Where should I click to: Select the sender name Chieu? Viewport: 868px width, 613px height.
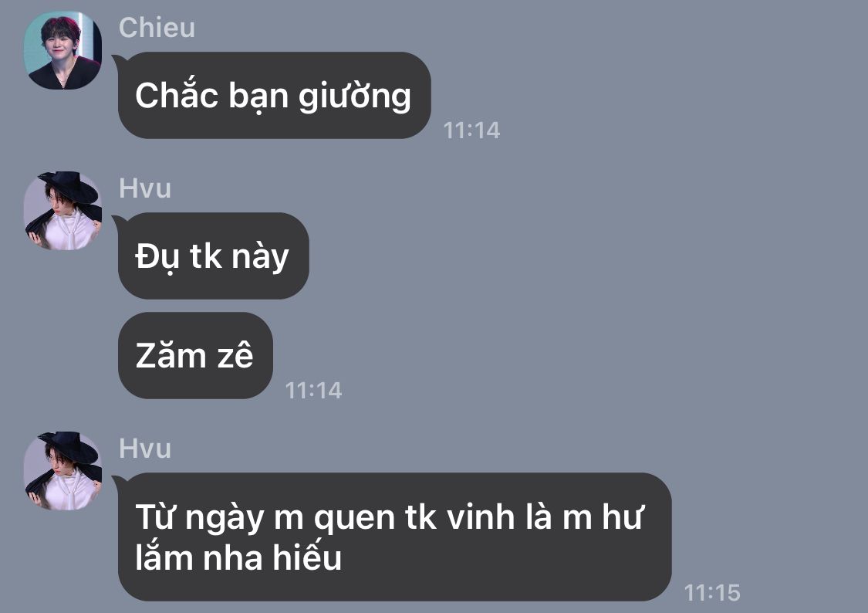pos(157,28)
